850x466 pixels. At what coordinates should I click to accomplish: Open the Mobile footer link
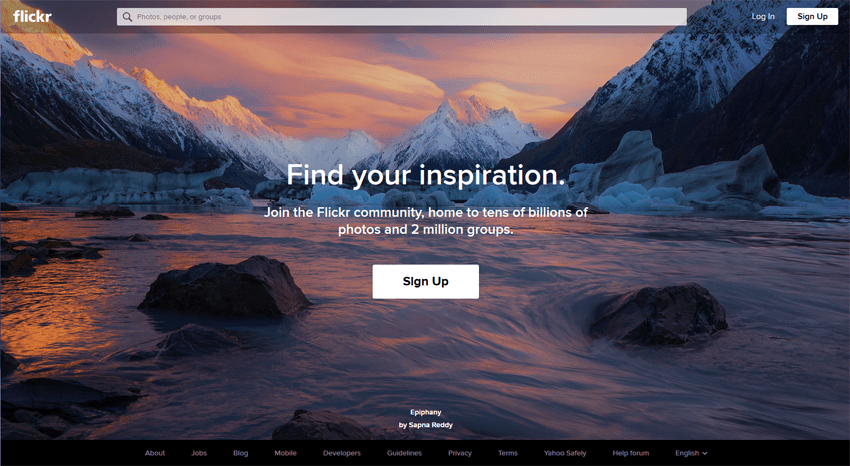click(286, 453)
